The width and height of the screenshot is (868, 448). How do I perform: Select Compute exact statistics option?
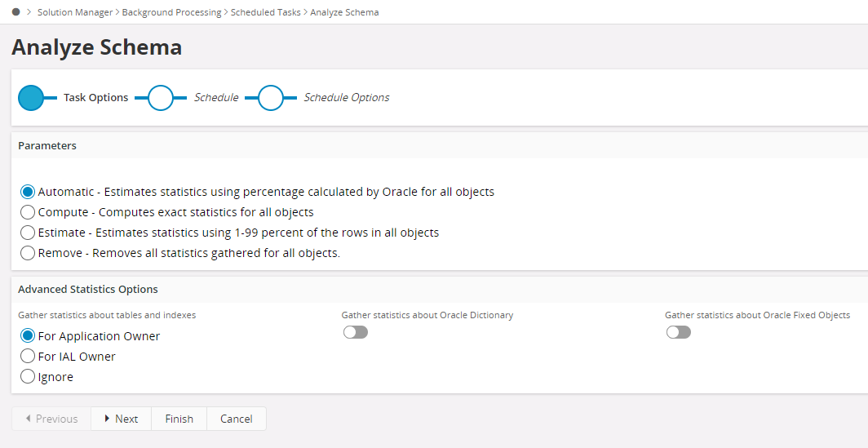pyautogui.click(x=28, y=212)
